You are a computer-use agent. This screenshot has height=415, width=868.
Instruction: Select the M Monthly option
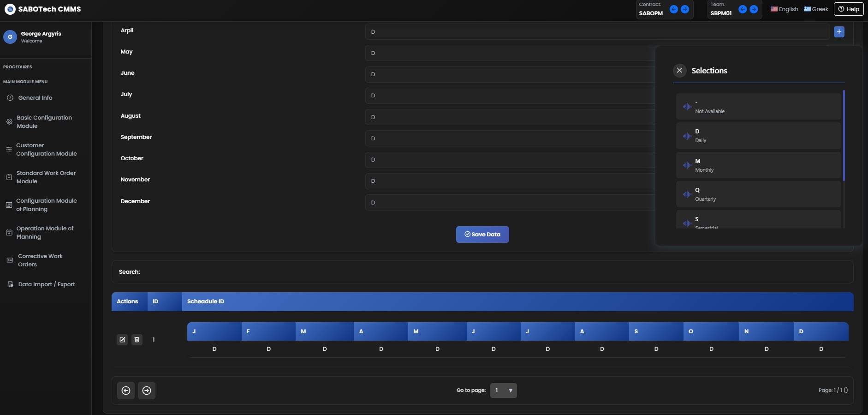pos(759,165)
